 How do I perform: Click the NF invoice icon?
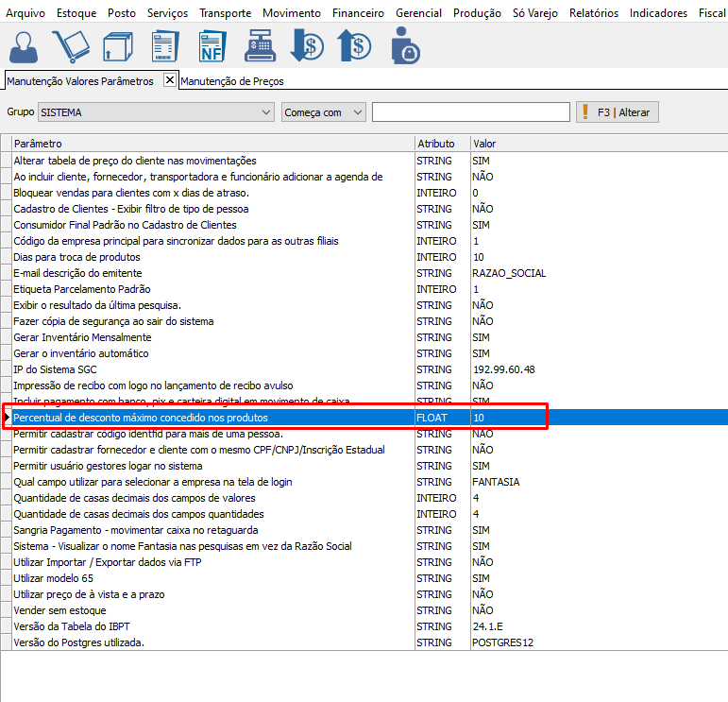(x=212, y=45)
